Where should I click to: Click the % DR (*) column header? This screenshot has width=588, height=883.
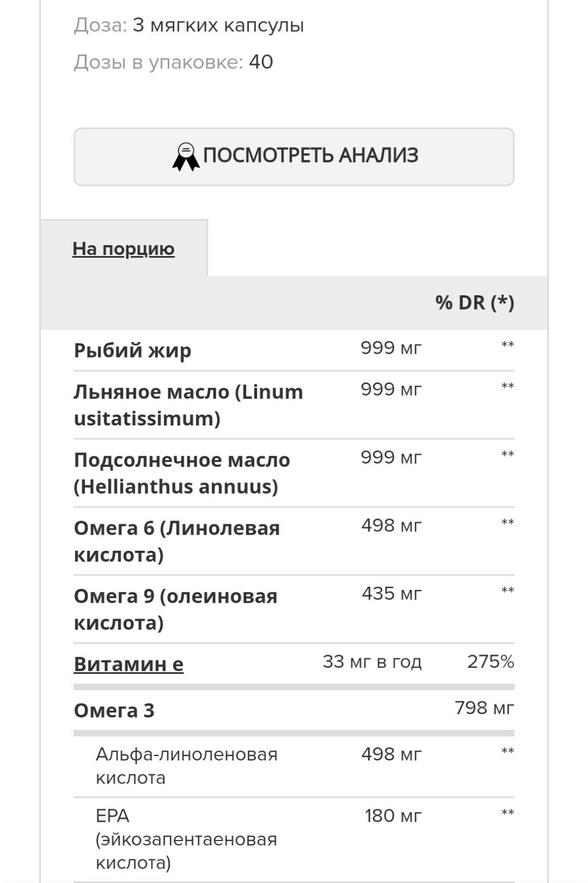click(474, 302)
